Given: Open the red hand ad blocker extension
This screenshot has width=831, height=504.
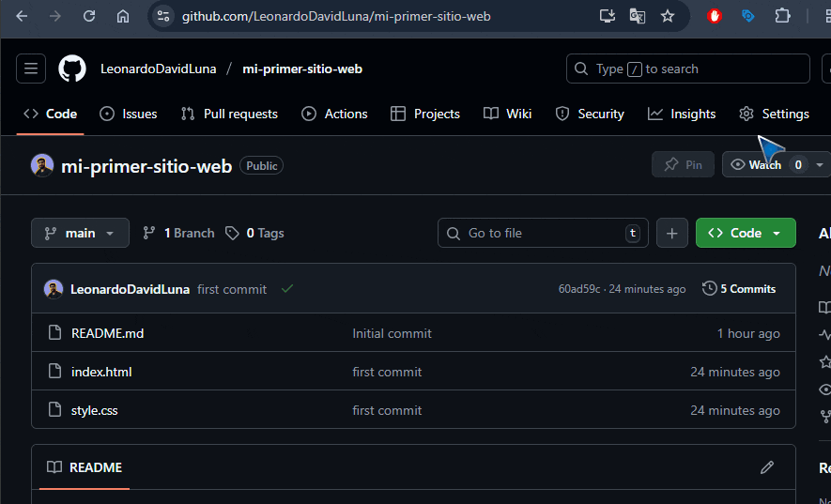Looking at the screenshot, I should [715, 17].
